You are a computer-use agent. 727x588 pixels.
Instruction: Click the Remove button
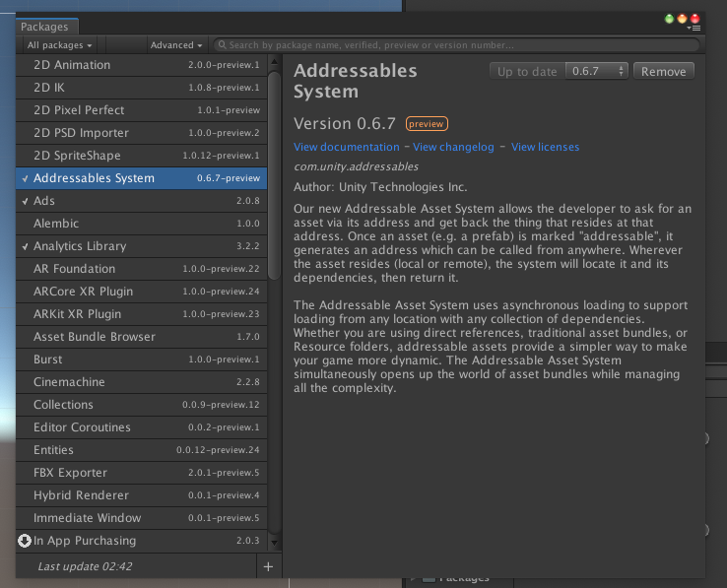(664, 72)
